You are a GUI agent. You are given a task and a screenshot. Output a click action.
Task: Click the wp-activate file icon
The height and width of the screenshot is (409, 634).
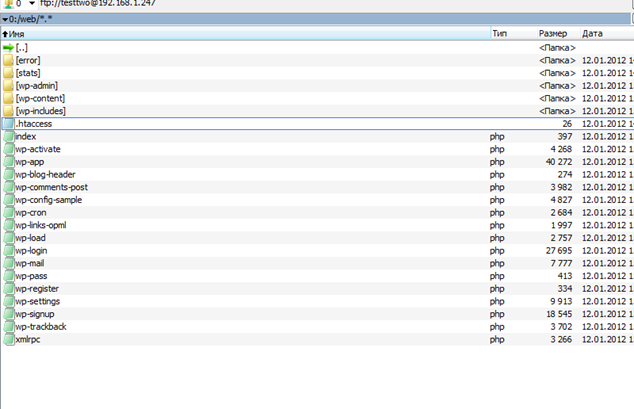point(8,149)
